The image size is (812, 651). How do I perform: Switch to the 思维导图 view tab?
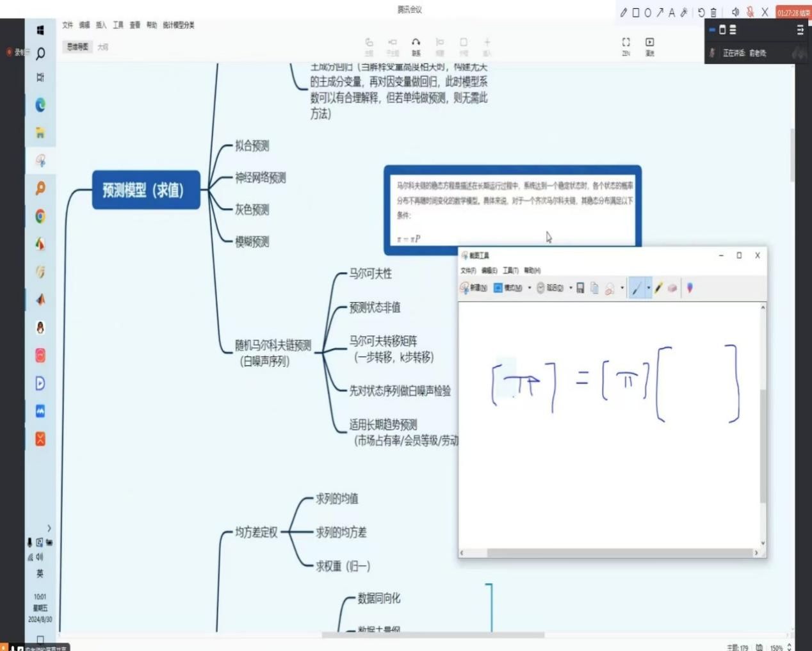tap(77, 47)
